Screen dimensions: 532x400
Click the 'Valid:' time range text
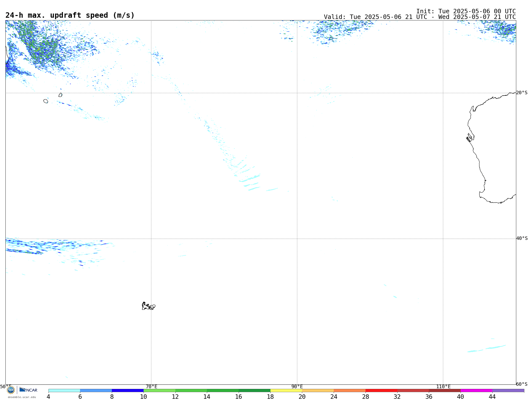click(x=420, y=17)
